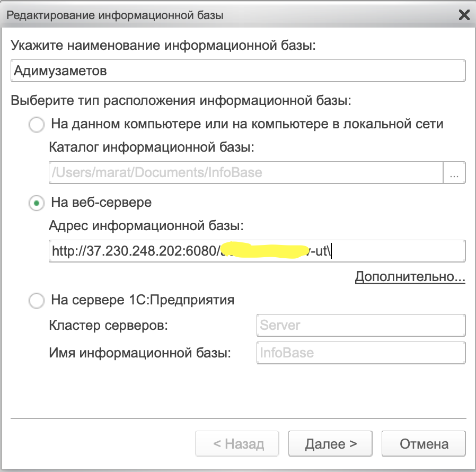The height and width of the screenshot is (472, 476).
Task: Focus the web server address URL field
Action: pyautogui.click(x=257, y=251)
